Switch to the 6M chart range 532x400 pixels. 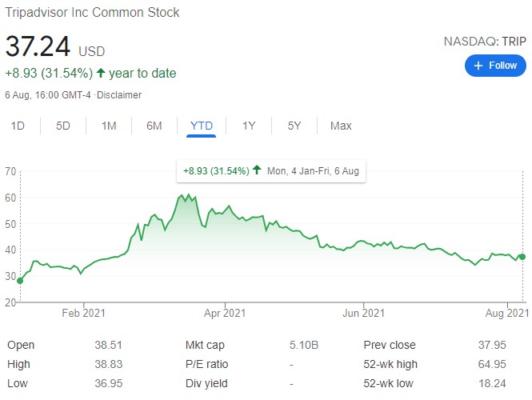pos(154,126)
